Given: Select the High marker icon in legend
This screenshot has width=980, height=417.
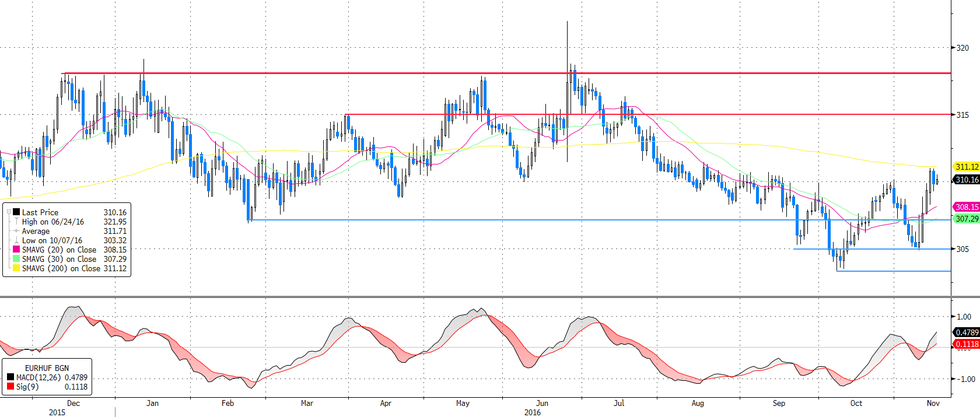Looking at the screenshot, I should point(17,222).
